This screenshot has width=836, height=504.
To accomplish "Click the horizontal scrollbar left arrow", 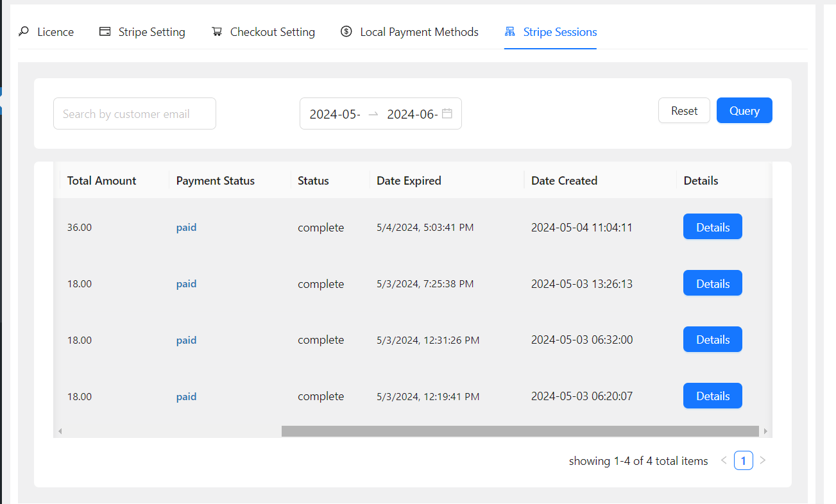I will 60,431.
